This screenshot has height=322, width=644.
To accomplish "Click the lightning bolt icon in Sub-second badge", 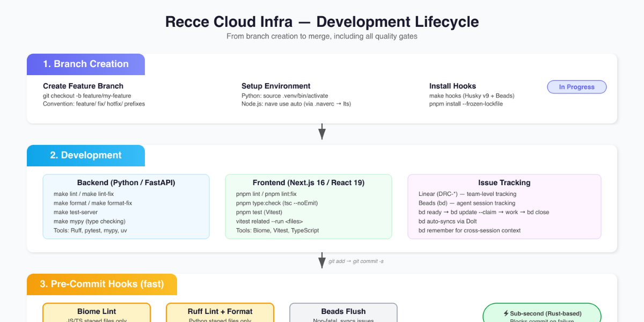I will pos(506,313).
